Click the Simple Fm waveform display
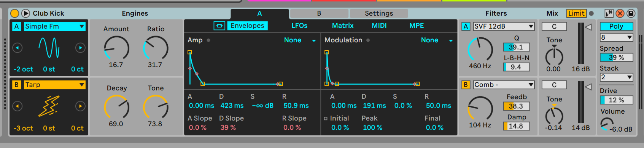This screenshot has width=644, height=148. point(49,48)
